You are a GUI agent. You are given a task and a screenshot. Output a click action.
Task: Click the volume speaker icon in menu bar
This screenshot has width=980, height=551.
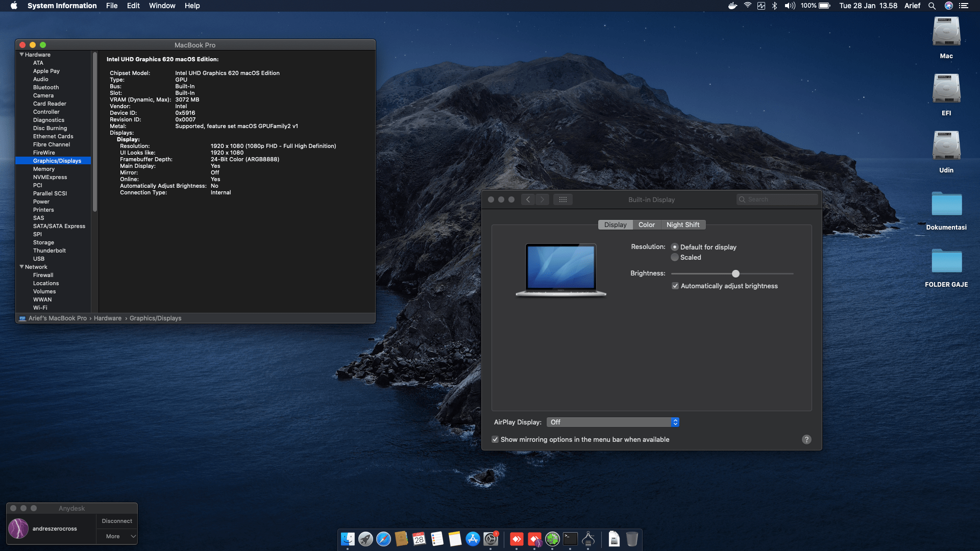[x=790, y=6]
